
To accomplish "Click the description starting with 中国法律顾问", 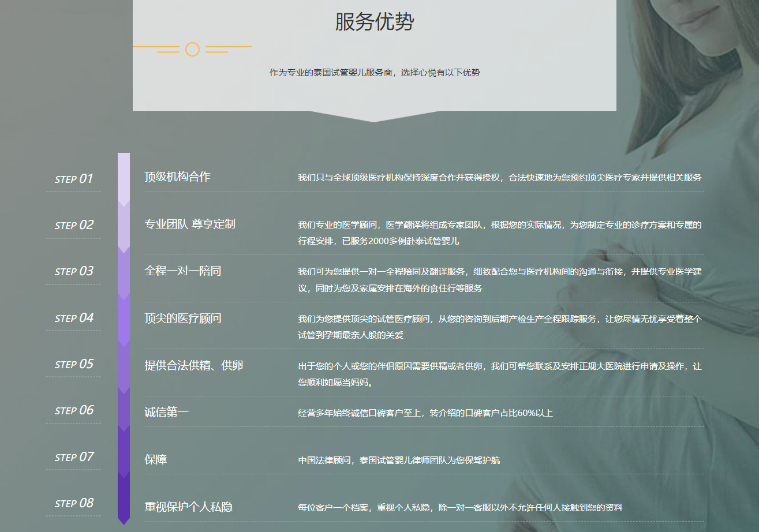I will 399,460.
